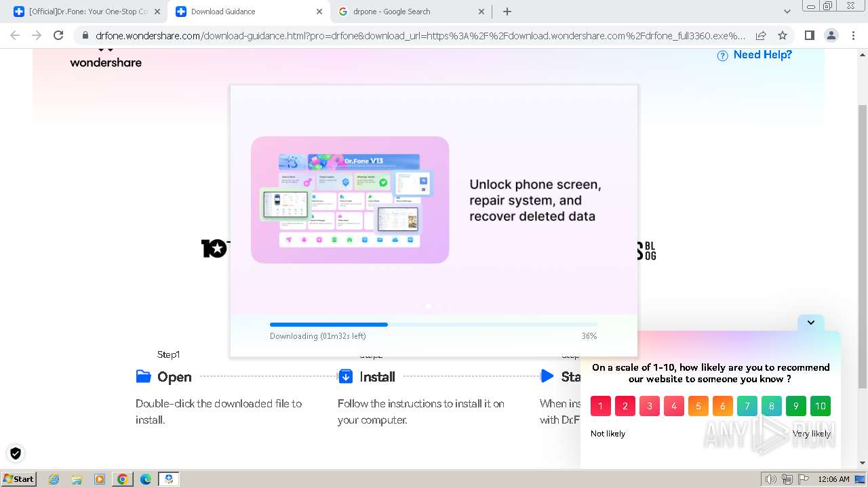Image resolution: width=868 pixels, height=488 pixels.
Task: Rate 5 on the recommendation scale
Action: 698,406
